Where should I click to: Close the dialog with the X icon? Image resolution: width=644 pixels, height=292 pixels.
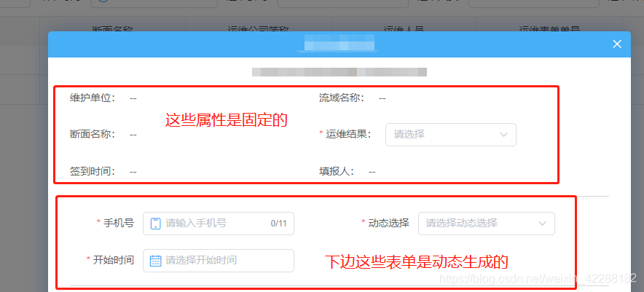pyautogui.click(x=617, y=44)
